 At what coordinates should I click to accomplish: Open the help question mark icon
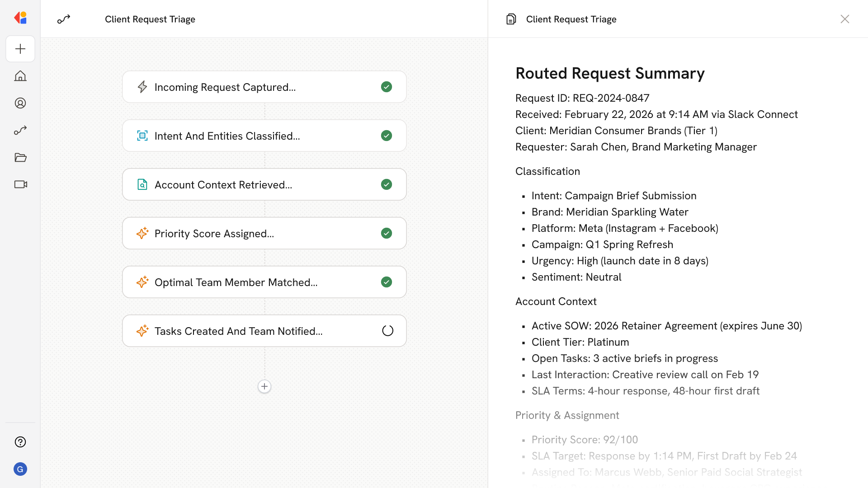pyautogui.click(x=20, y=442)
